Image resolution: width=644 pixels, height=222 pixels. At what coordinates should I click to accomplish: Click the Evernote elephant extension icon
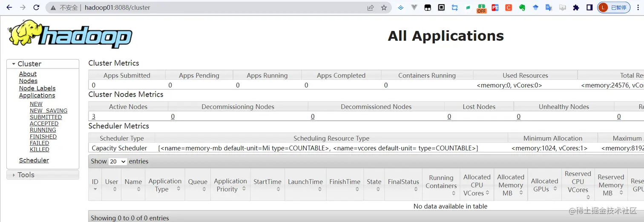coord(522,8)
